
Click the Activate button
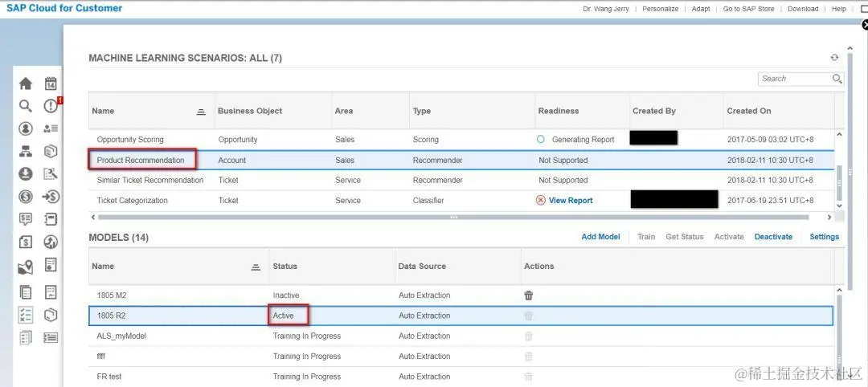729,237
